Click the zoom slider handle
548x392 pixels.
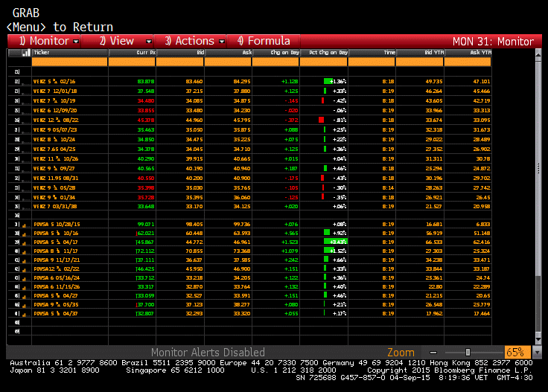point(468,353)
